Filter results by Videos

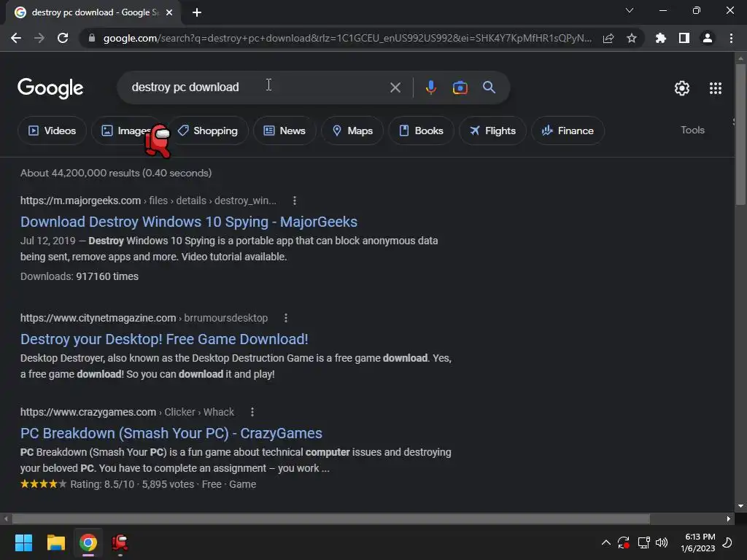(x=52, y=131)
